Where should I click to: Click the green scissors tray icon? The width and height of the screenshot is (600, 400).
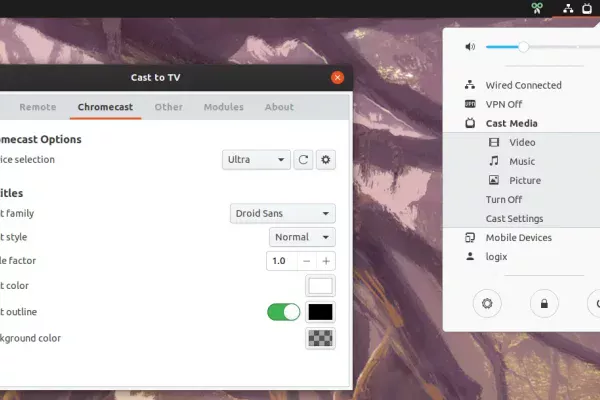coord(537,8)
